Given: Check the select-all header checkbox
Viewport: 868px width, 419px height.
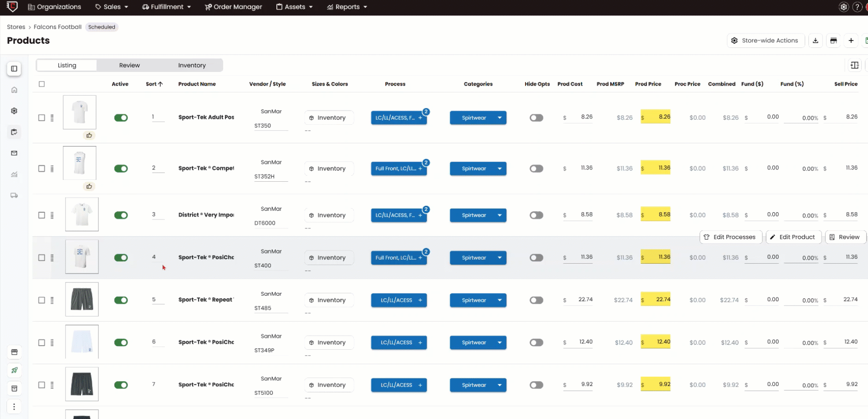Looking at the screenshot, I should click(x=42, y=84).
